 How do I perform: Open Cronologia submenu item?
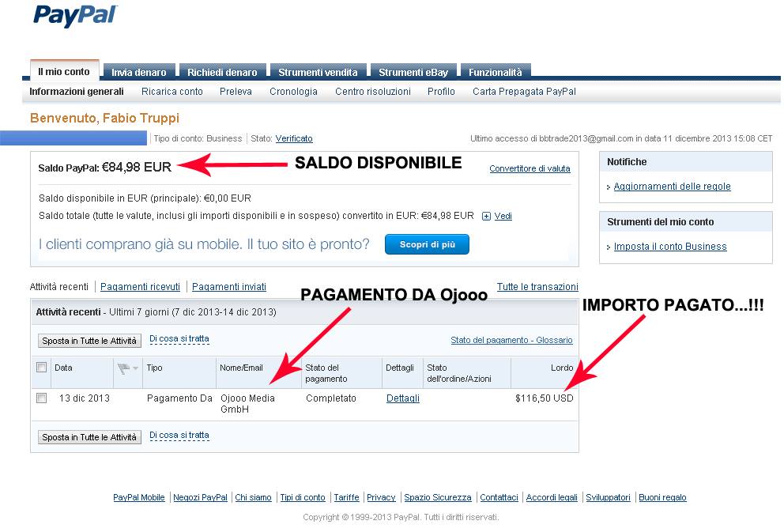click(x=293, y=92)
